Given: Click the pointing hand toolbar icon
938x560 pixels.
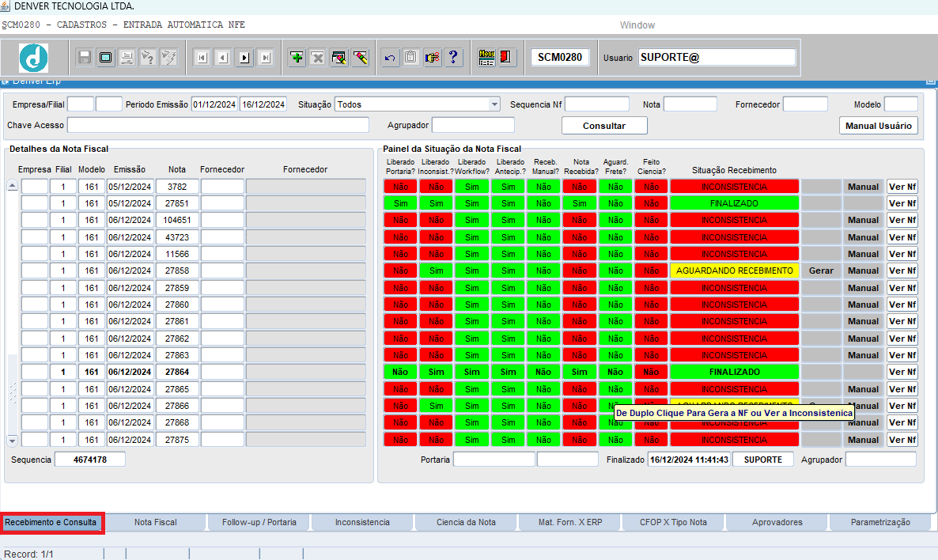Looking at the screenshot, I should click(x=433, y=58).
